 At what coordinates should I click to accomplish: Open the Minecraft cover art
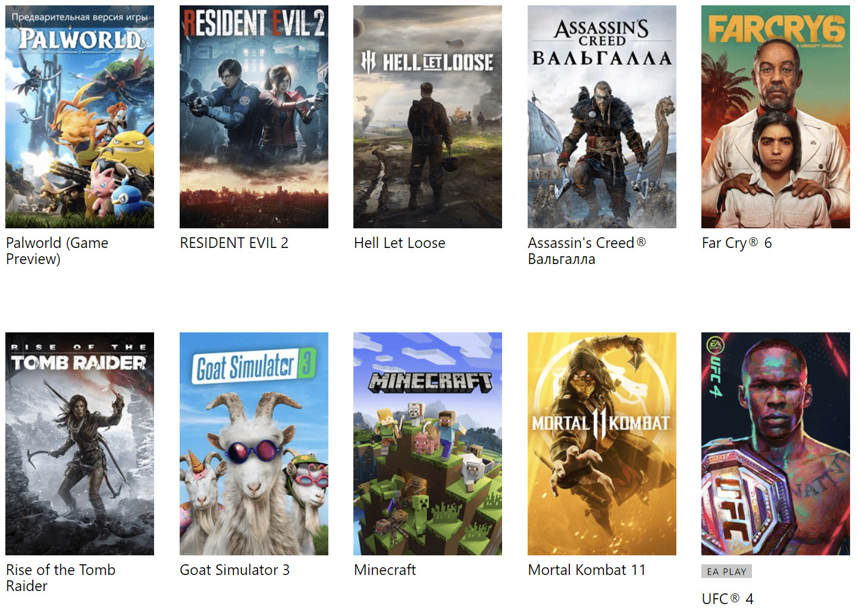tap(428, 444)
